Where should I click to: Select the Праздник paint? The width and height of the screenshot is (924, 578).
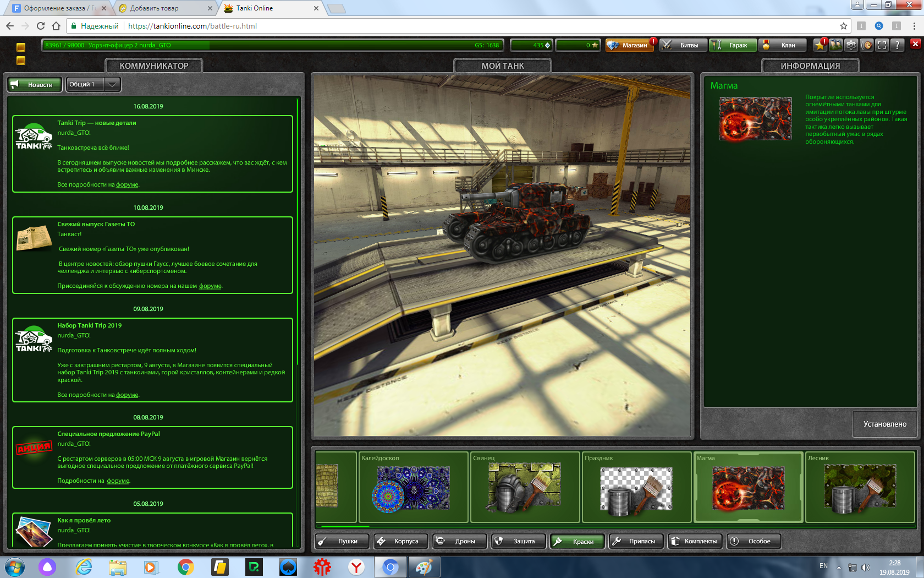coord(637,487)
